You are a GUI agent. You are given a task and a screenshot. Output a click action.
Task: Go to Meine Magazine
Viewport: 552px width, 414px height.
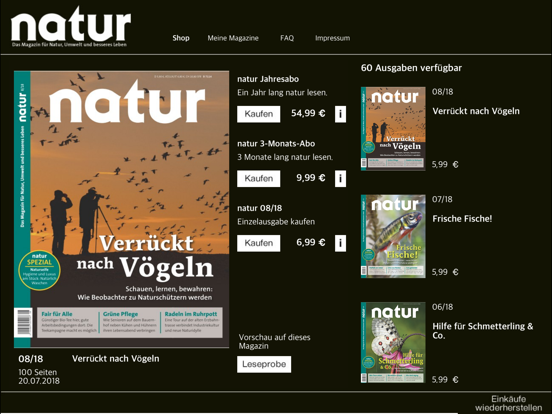coord(233,38)
